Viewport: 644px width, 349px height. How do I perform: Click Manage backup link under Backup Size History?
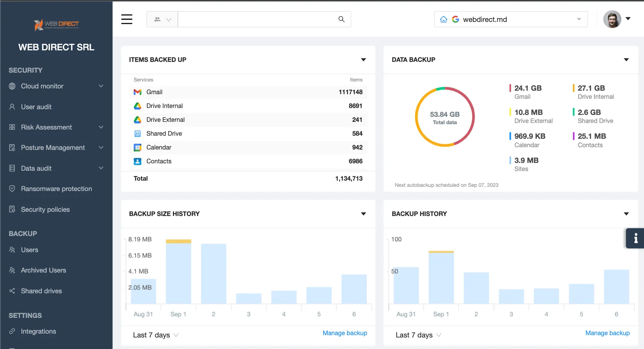345,333
